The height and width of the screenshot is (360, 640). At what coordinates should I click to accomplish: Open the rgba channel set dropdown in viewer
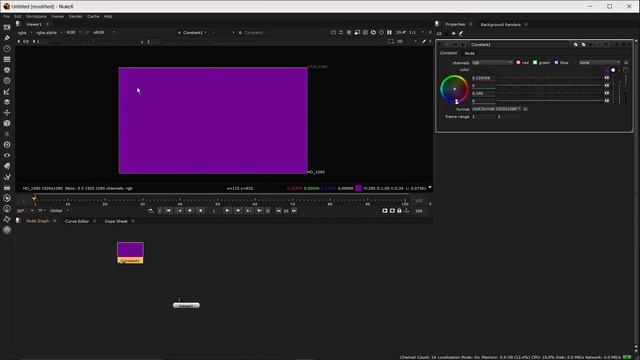(25, 33)
